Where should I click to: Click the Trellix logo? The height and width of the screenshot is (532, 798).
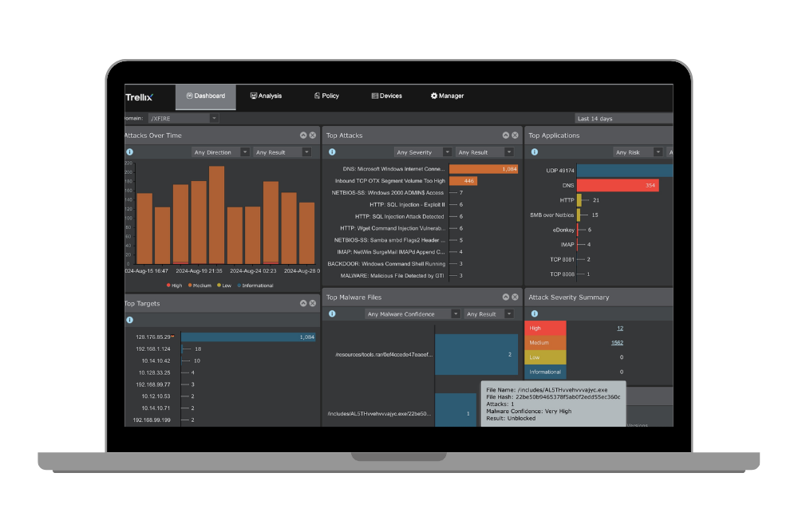[139, 97]
